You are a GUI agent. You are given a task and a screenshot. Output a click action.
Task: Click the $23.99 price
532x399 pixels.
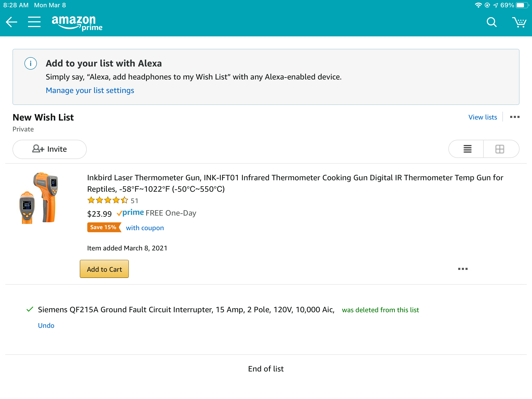point(99,214)
